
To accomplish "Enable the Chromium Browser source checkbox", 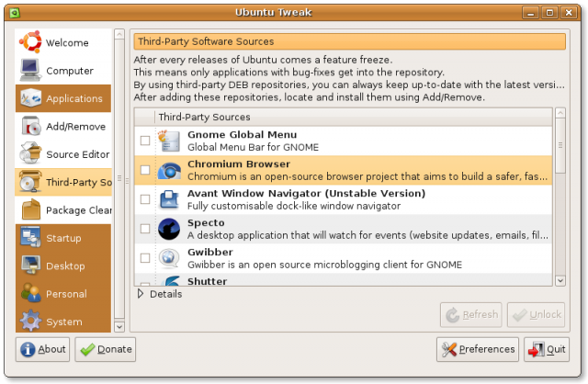I will [145, 170].
